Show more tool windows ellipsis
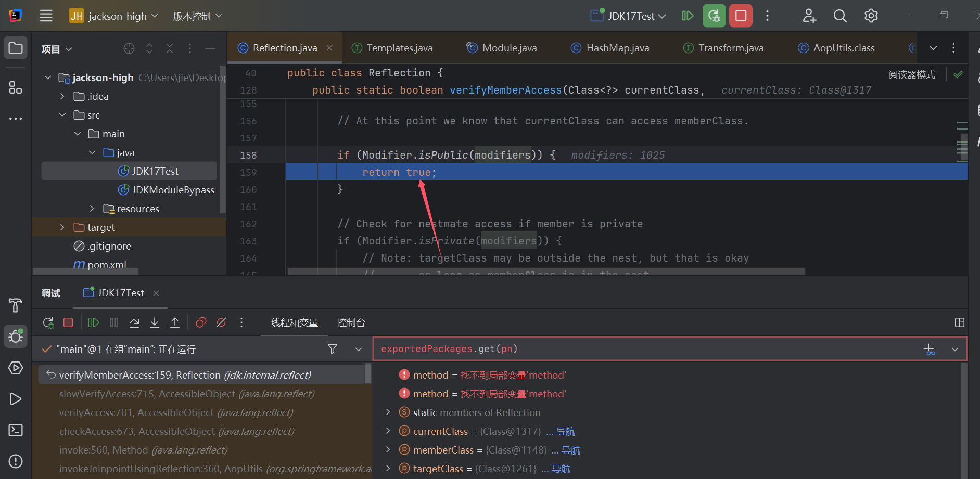 [x=16, y=119]
